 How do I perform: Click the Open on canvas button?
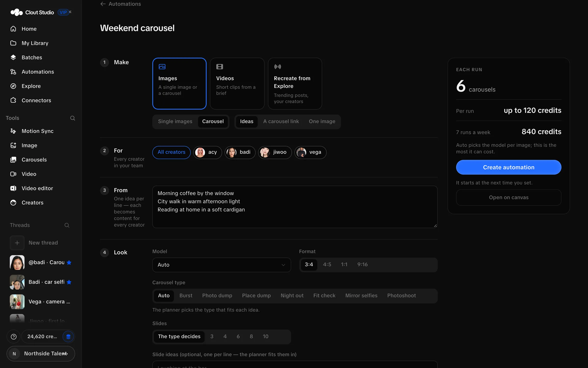(x=509, y=197)
